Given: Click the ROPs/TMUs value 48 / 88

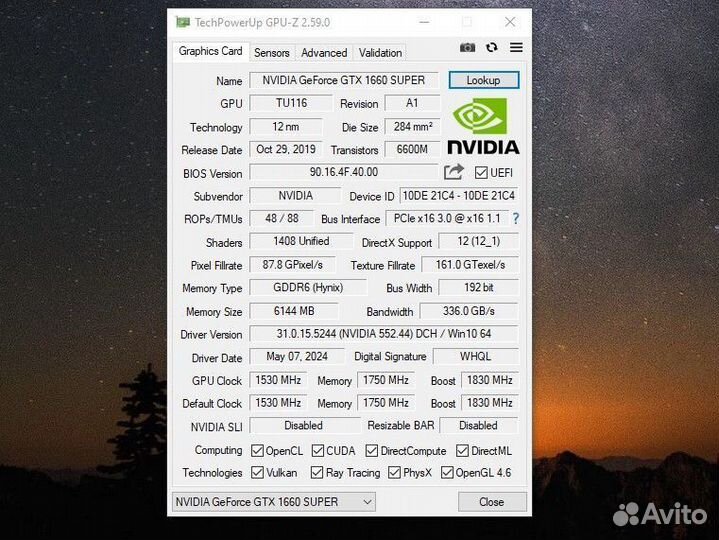Looking at the screenshot, I should [282, 219].
